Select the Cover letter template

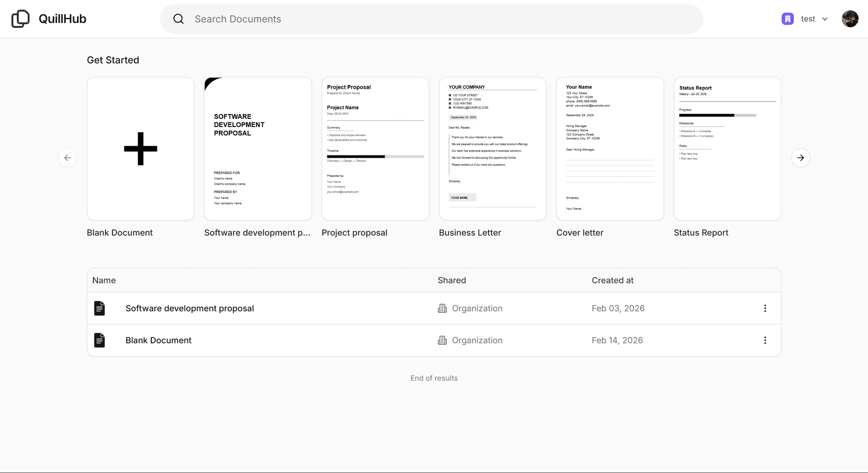coord(610,149)
